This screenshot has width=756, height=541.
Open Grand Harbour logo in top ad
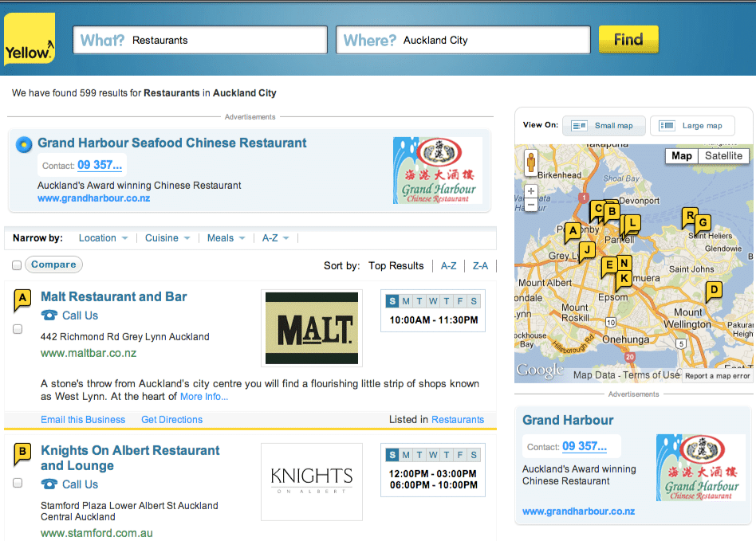tap(438, 170)
